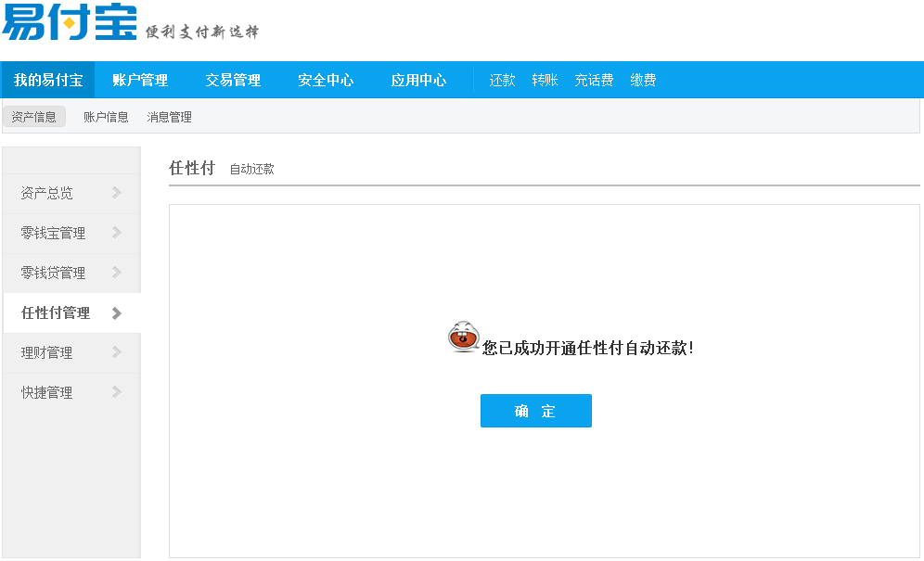The width and height of the screenshot is (924, 561).
Task: Choose 充话费 in top bar
Action: [594, 80]
